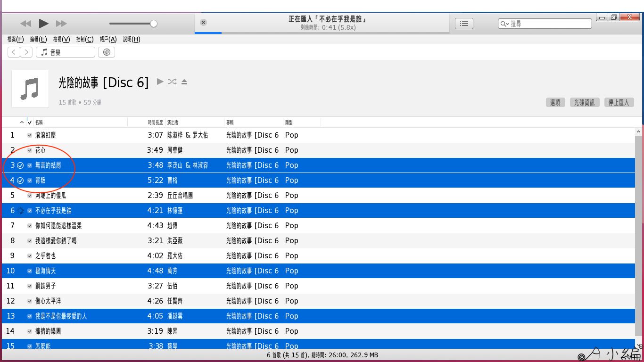Open the 音樂 media library dropdown

point(66,52)
